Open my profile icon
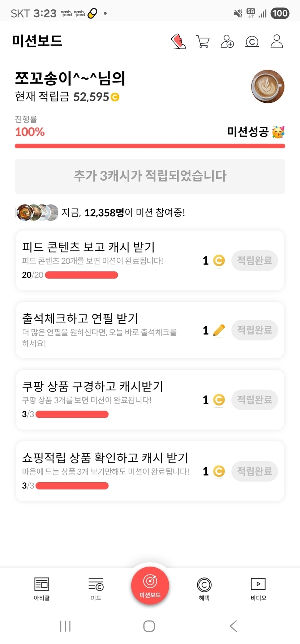This screenshot has width=300, height=644. (277, 41)
